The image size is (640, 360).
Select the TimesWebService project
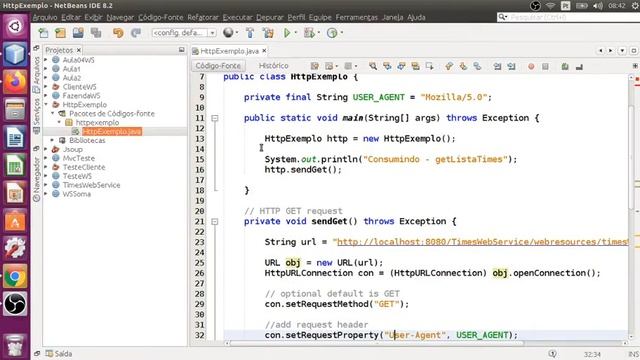tap(91, 185)
